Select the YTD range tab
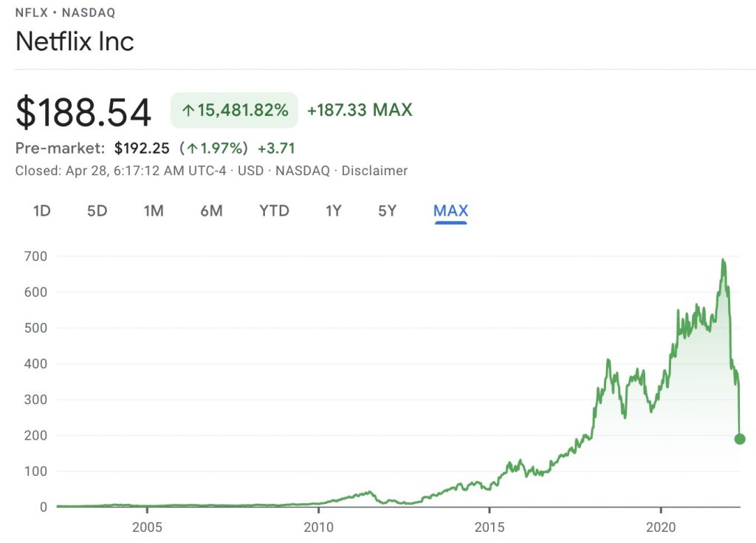The width and height of the screenshot is (756, 543). click(x=274, y=211)
